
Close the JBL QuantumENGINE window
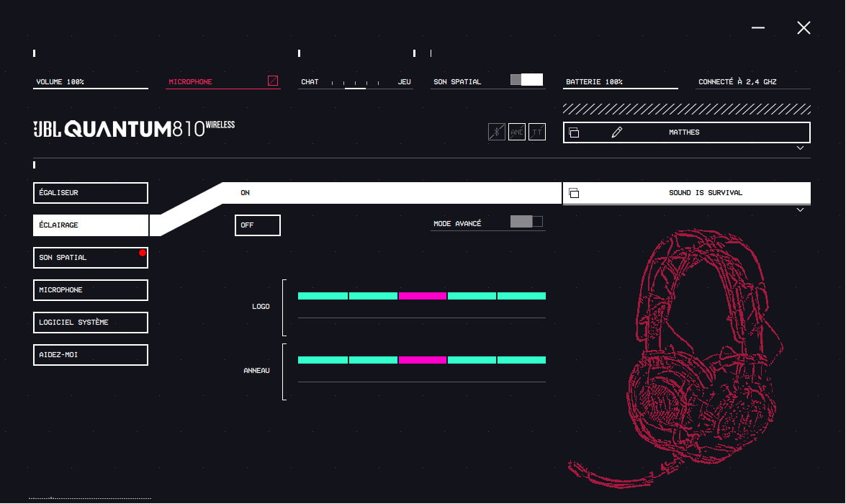[x=804, y=27]
